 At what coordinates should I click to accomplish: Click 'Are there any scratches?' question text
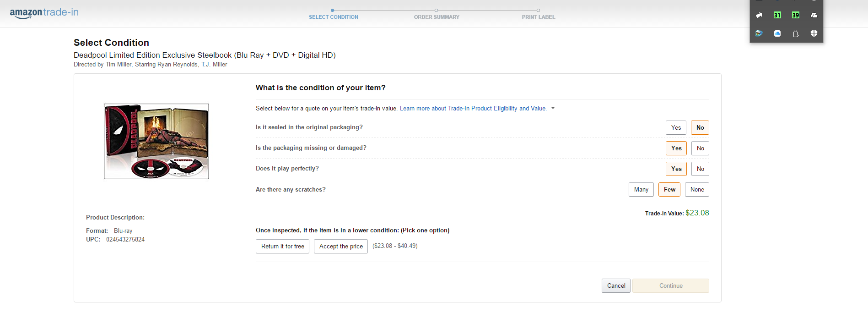click(291, 190)
